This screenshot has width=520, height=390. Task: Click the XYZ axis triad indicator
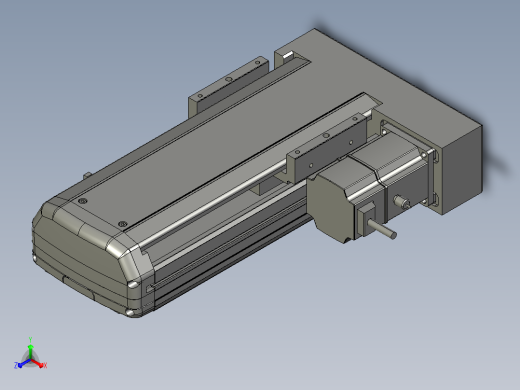tap(30, 354)
